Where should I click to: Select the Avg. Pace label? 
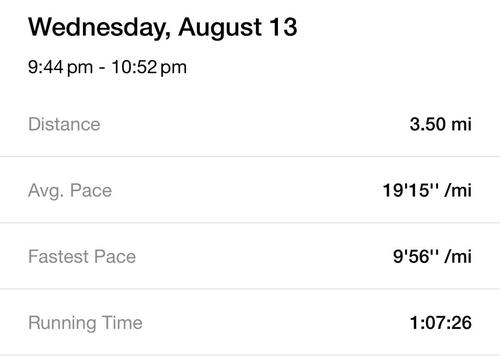[x=70, y=191]
